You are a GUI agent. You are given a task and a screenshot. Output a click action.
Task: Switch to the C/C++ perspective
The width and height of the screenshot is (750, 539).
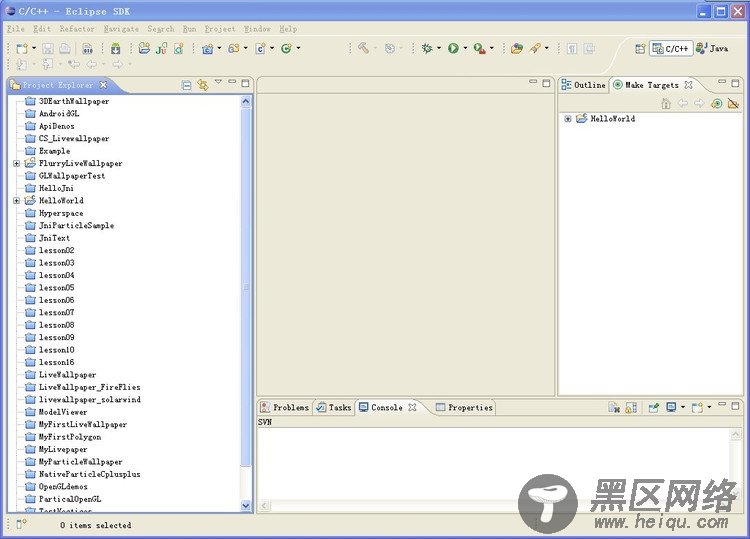pos(671,48)
